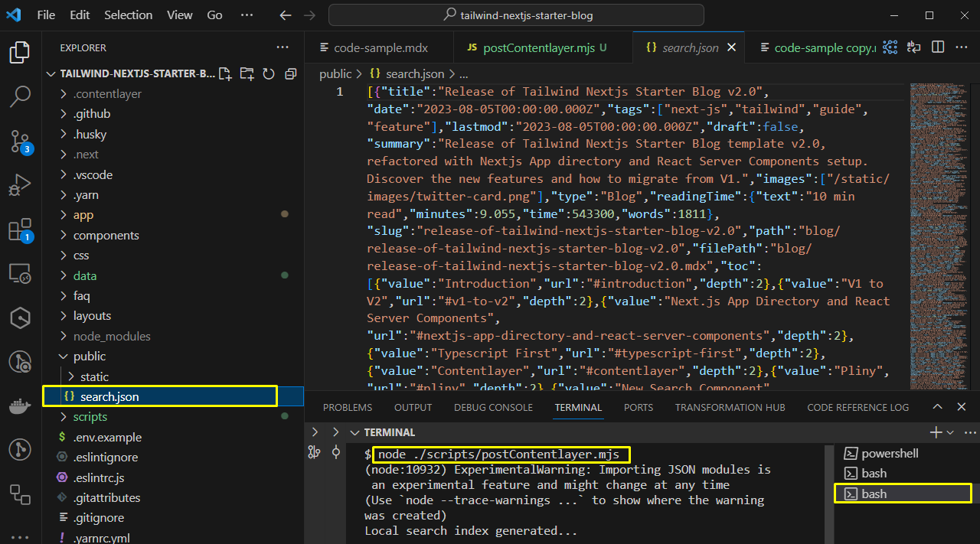Open the Selection menu
The width and height of the screenshot is (980, 544).
click(128, 15)
